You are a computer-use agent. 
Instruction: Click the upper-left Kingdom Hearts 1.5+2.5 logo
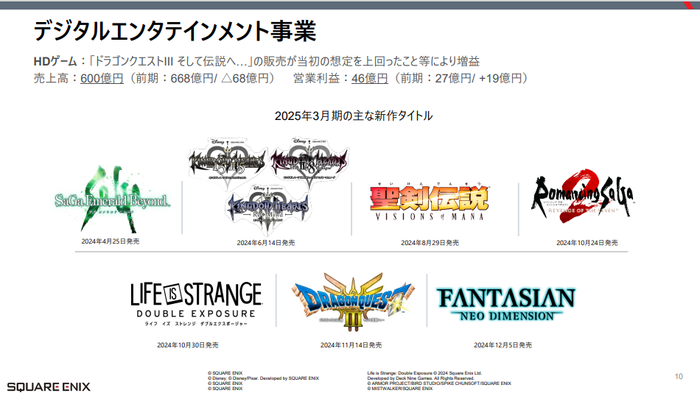(227, 162)
